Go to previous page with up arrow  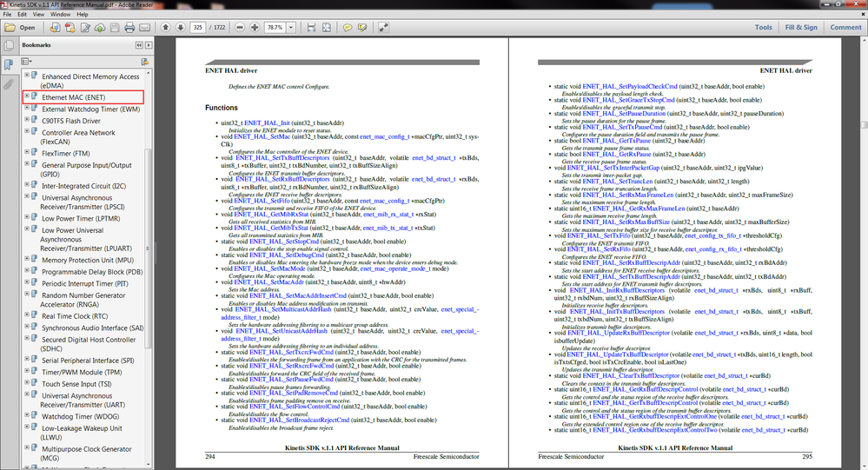(x=165, y=27)
